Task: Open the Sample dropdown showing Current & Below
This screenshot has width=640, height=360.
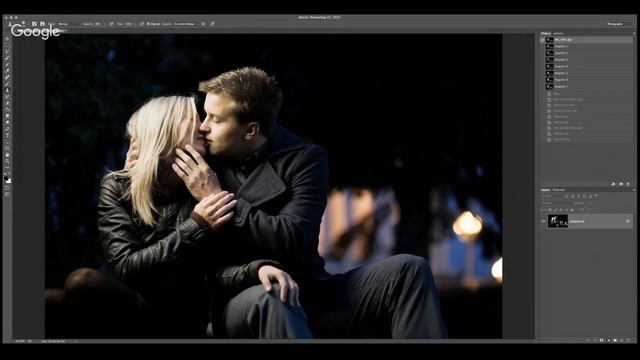Action: click(185, 24)
